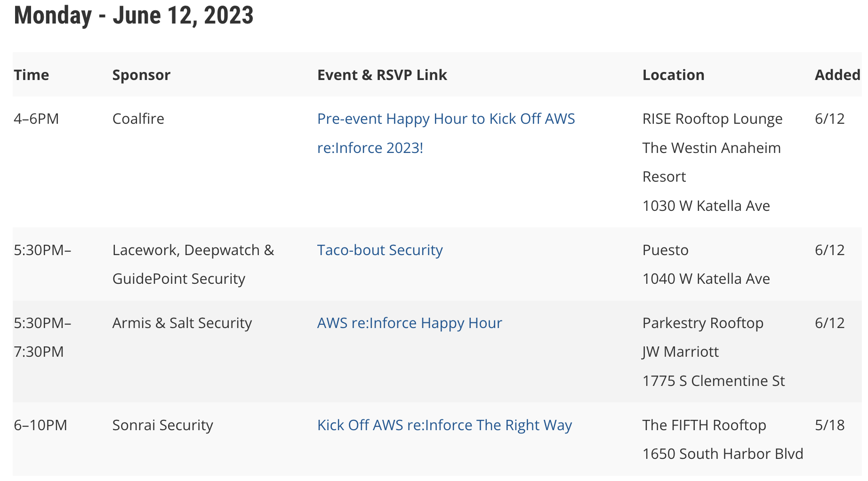Click The FIFTH Rooftop location text

point(704,425)
